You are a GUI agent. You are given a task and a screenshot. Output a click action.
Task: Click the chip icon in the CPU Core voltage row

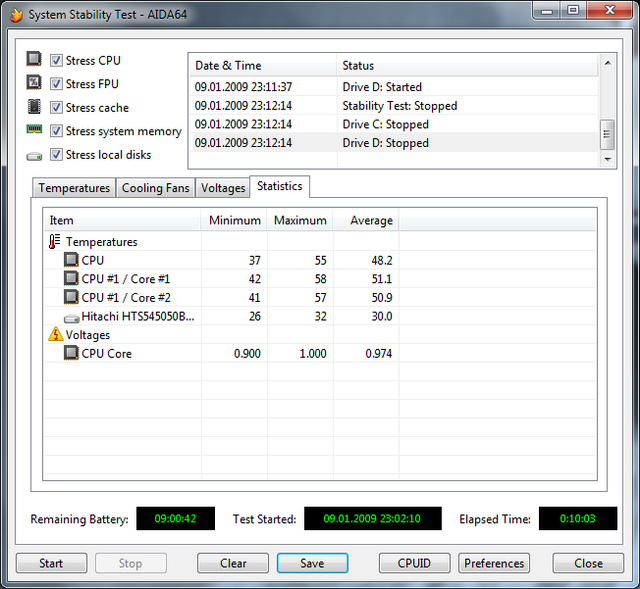click(x=71, y=353)
